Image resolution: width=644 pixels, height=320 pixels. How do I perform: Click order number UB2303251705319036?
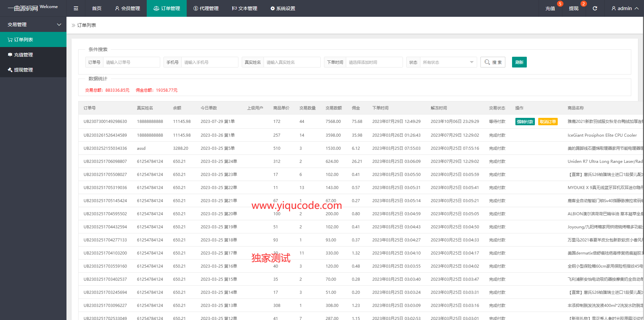[105, 187]
